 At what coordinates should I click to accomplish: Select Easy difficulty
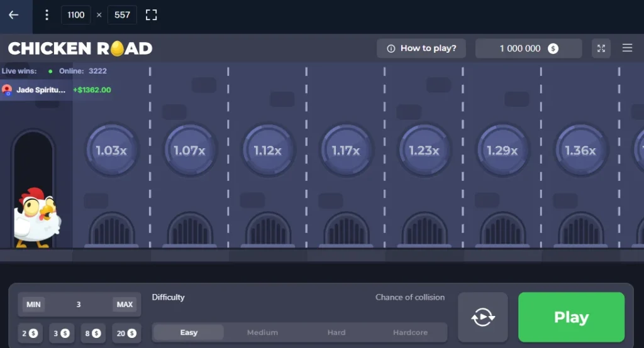tap(189, 332)
